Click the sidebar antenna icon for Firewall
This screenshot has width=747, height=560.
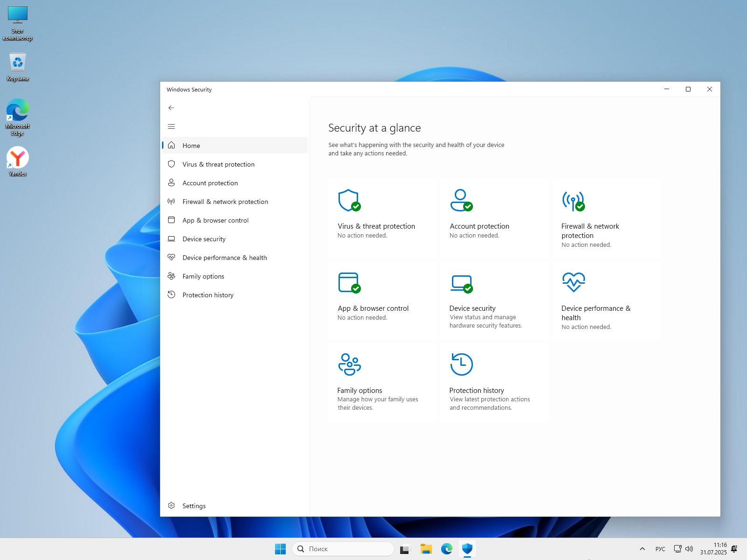point(171,201)
